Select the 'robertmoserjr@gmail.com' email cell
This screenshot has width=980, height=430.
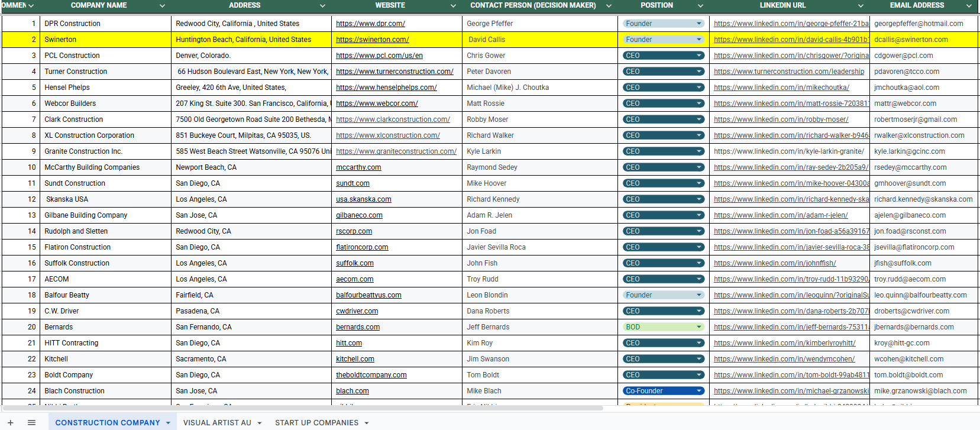pyautogui.click(x=924, y=119)
